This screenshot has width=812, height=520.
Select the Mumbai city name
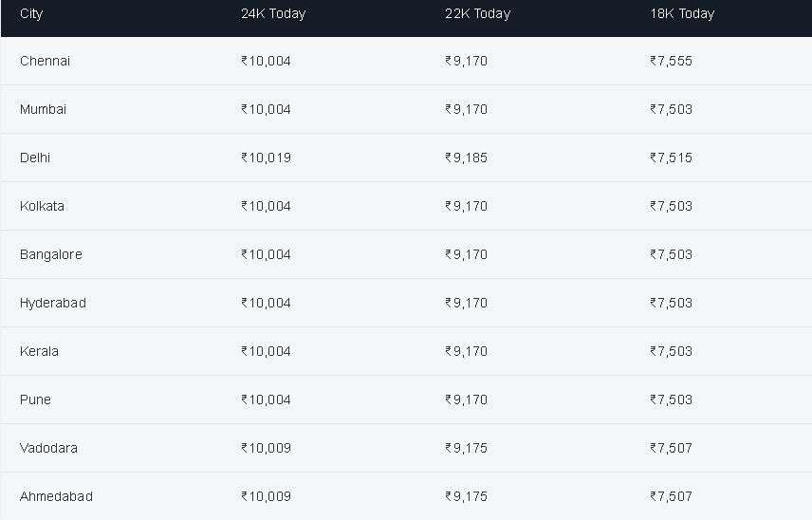point(43,109)
